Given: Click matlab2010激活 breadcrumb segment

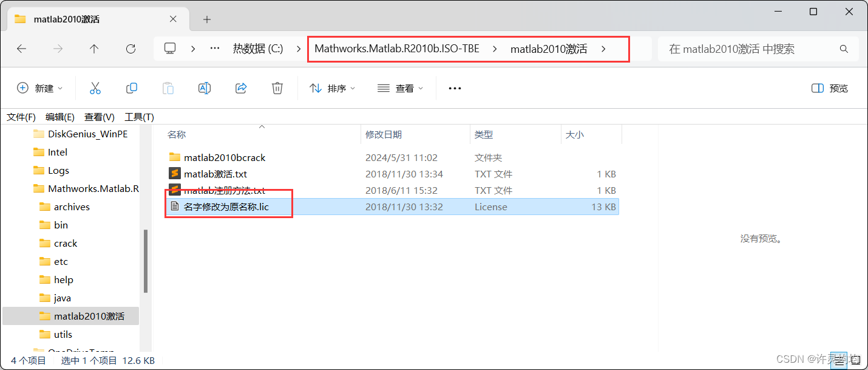Looking at the screenshot, I should click(549, 49).
